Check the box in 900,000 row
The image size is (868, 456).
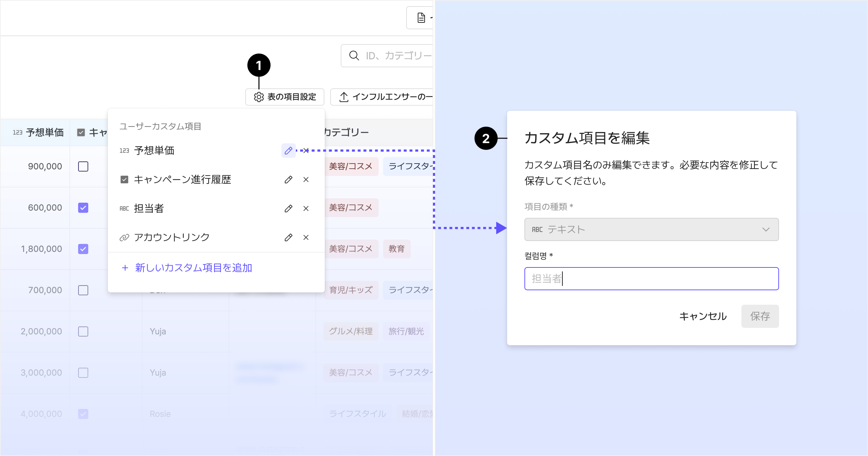[83, 166]
